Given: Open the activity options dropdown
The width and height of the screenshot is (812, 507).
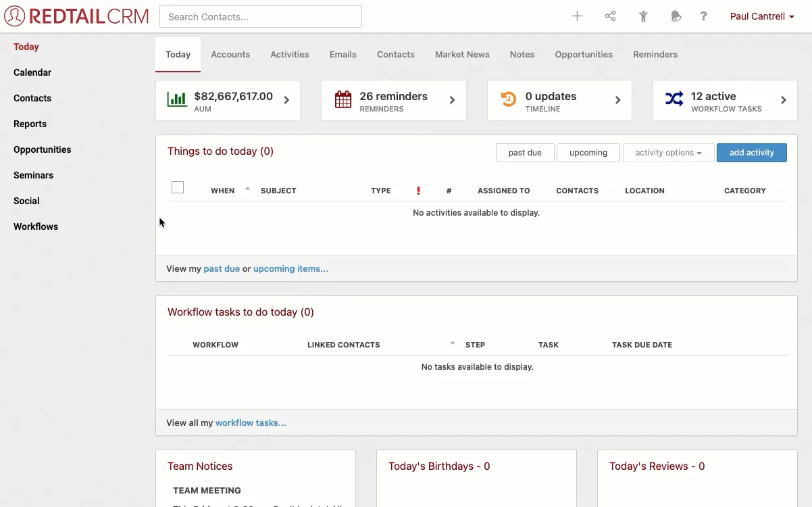Looking at the screenshot, I should click(667, 153).
